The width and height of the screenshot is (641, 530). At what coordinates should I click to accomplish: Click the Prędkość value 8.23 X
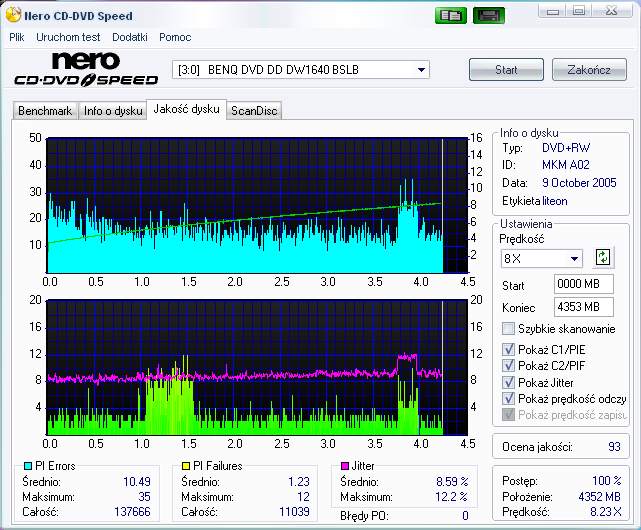(606, 512)
